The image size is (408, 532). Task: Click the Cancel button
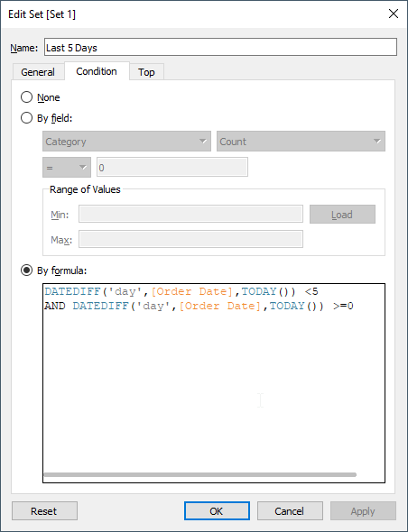[290, 511]
